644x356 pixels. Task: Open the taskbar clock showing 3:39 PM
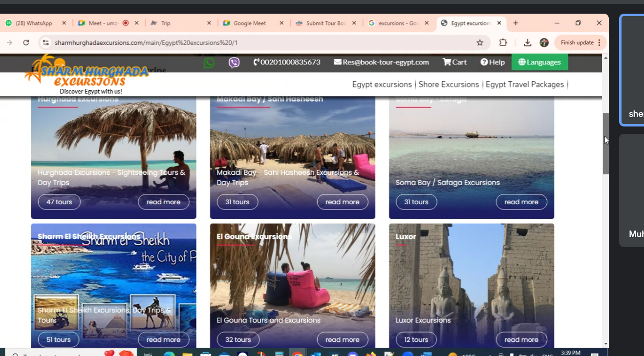tap(571, 353)
